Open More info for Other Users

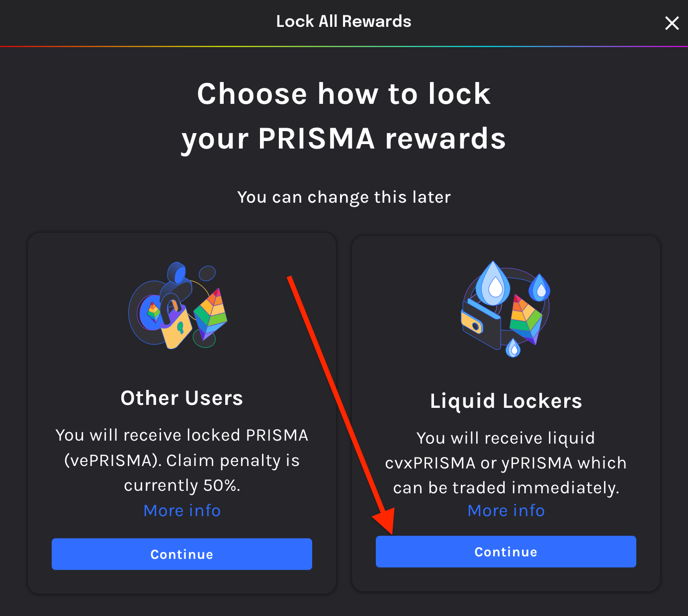(x=182, y=511)
